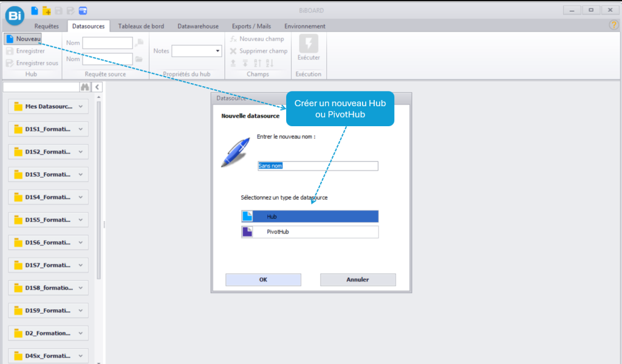Expand the D1S6_Formati... folder chevron
This screenshot has width=622, height=364.
tap(81, 243)
